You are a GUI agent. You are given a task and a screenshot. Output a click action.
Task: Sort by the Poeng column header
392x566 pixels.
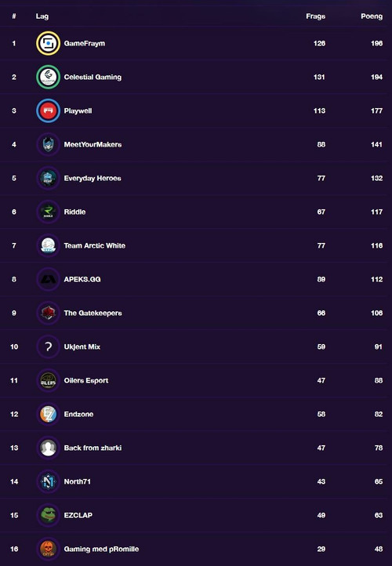372,16
